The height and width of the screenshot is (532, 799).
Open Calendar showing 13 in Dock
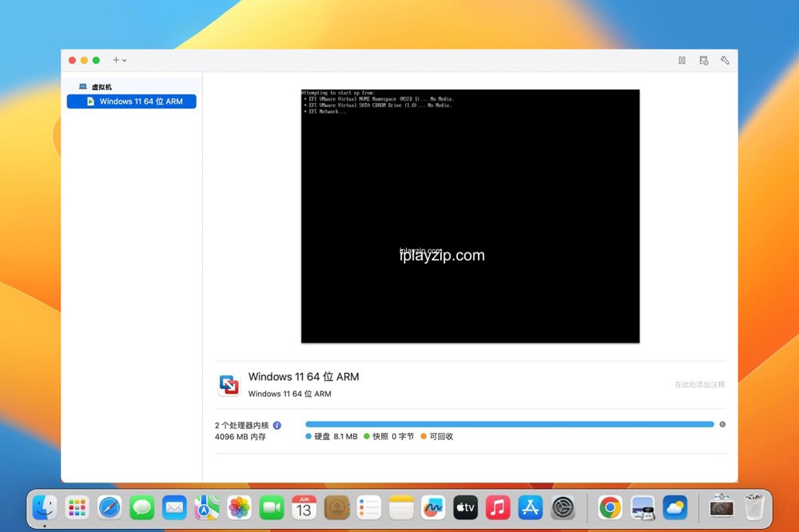pyautogui.click(x=304, y=507)
